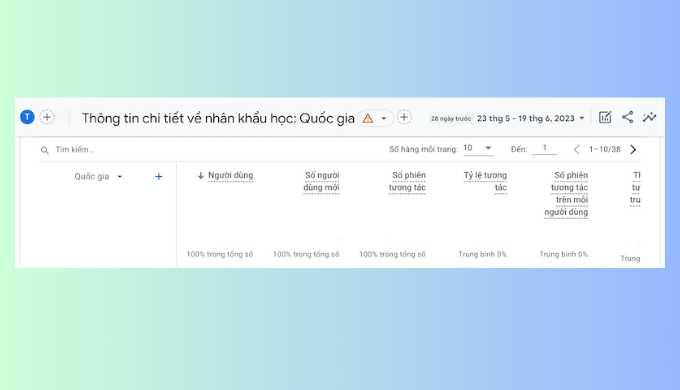Screen dimensions: 680x390
Task: Sort by Tỷ lệ tương tác column
Action: click(x=485, y=181)
